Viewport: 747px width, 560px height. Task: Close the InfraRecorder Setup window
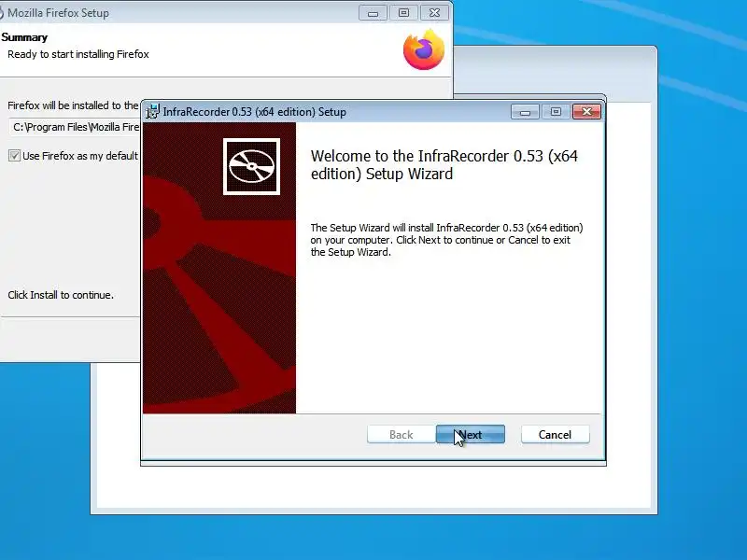(586, 111)
